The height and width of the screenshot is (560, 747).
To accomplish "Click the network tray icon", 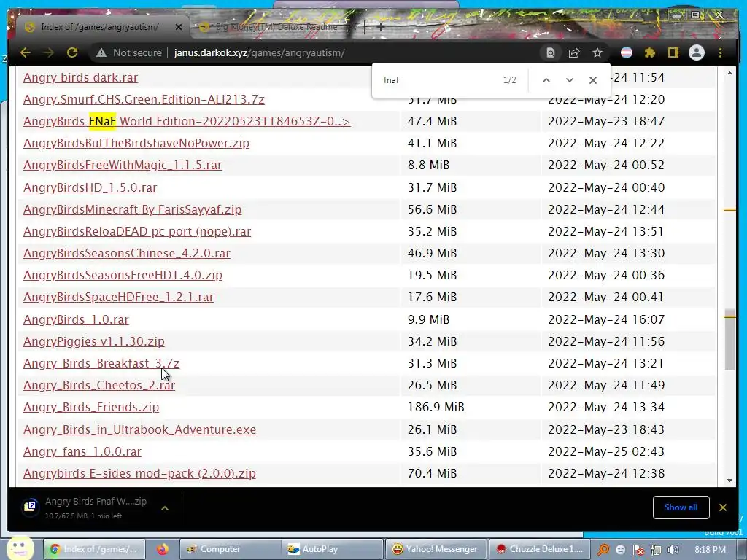I will (x=656, y=550).
